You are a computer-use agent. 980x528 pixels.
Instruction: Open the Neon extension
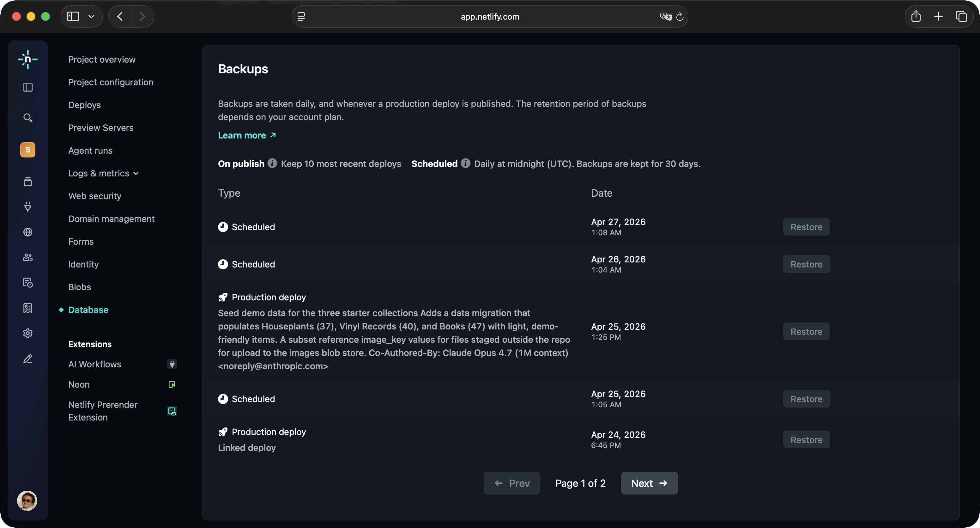point(79,384)
